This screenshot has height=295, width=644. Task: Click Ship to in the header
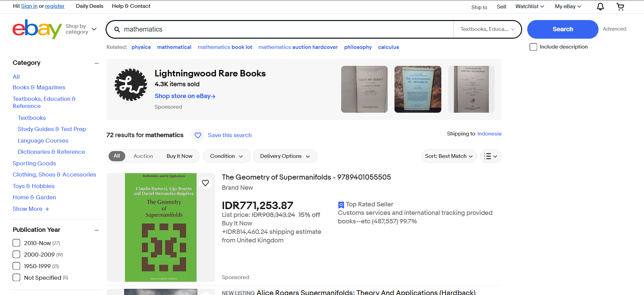tap(479, 7)
